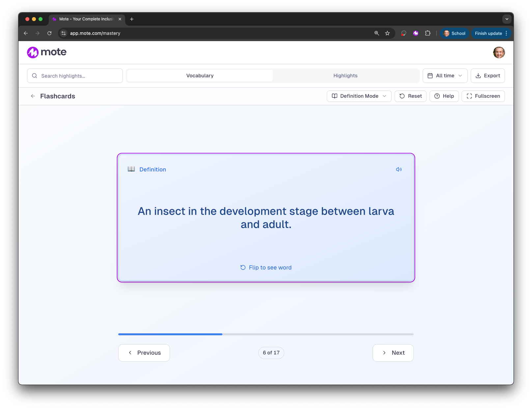Screen dimensions: 532x409
Task: Open a new browser tab
Action: tap(132, 19)
